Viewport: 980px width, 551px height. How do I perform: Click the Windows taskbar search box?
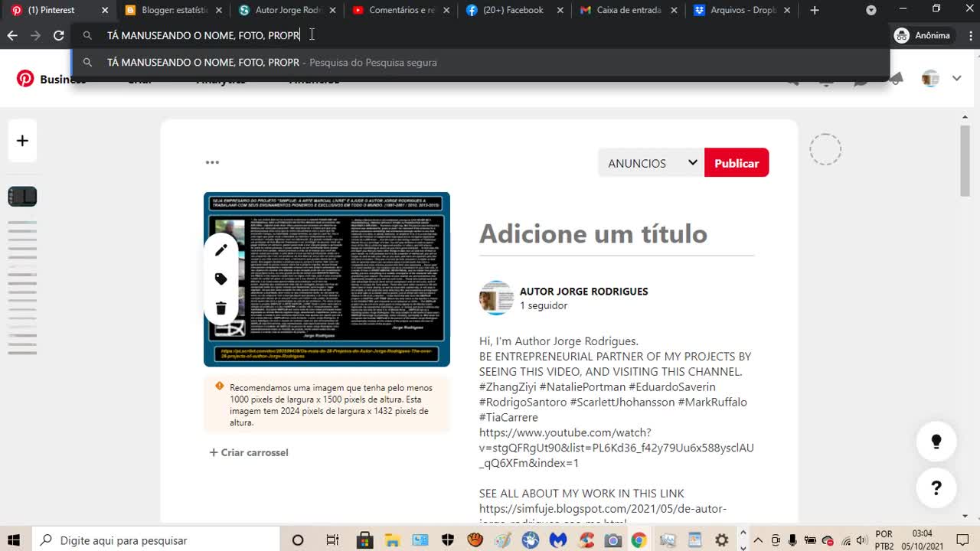coord(157,540)
